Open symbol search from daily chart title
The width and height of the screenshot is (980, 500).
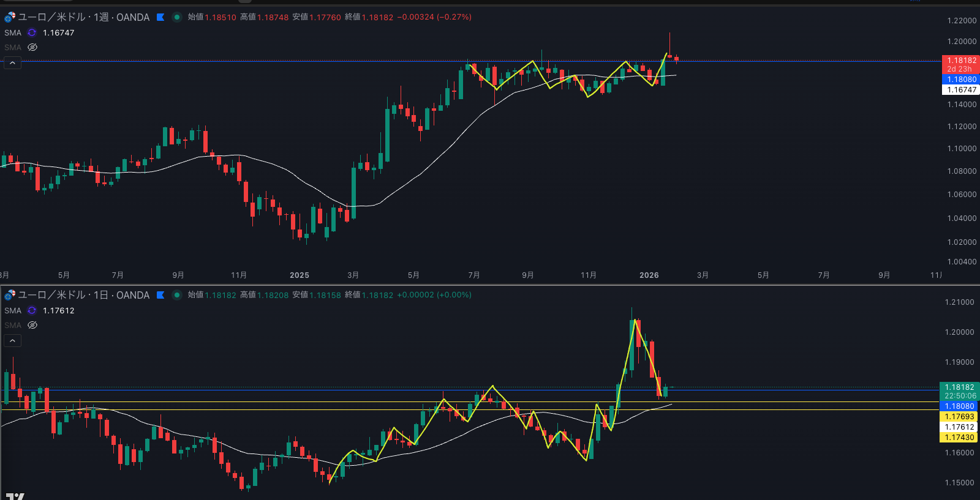pos(83,295)
